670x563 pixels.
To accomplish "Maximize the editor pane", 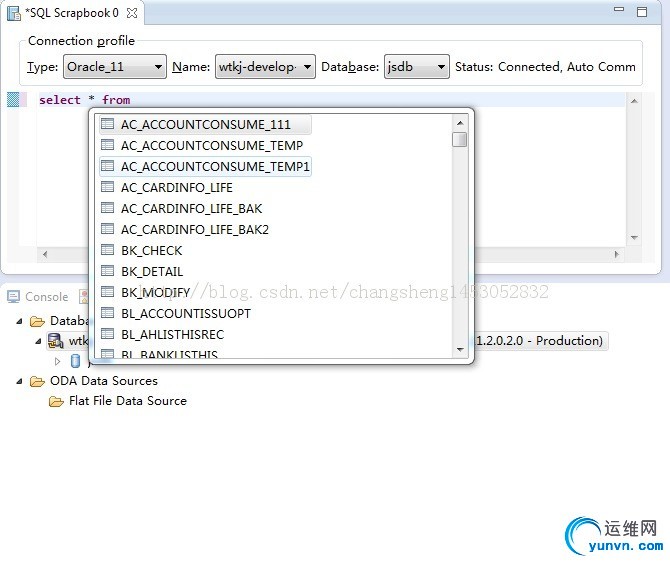I will tap(642, 12).
